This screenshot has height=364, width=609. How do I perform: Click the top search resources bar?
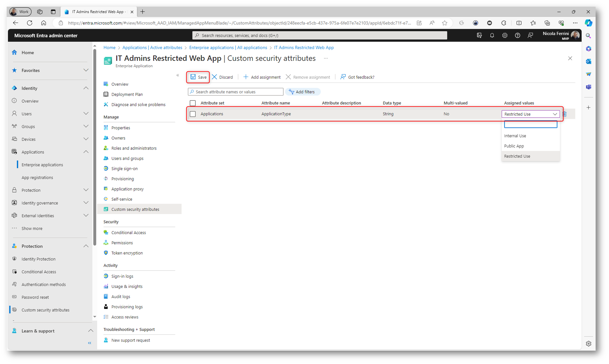click(x=320, y=35)
